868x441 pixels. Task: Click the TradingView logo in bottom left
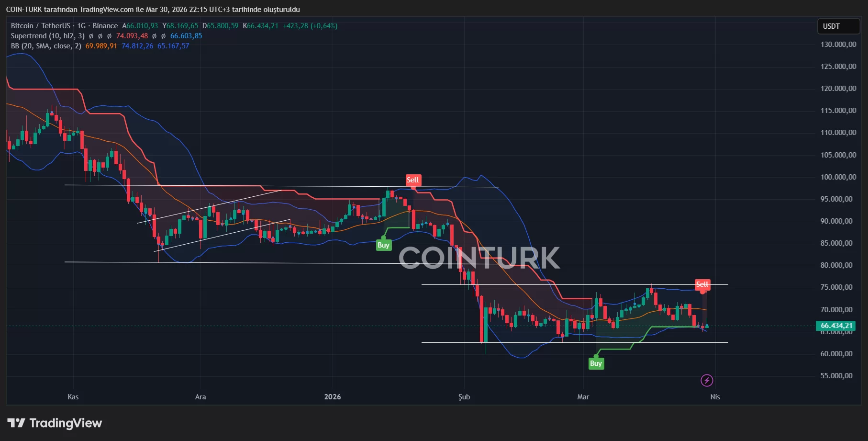click(x=55, y=423)
